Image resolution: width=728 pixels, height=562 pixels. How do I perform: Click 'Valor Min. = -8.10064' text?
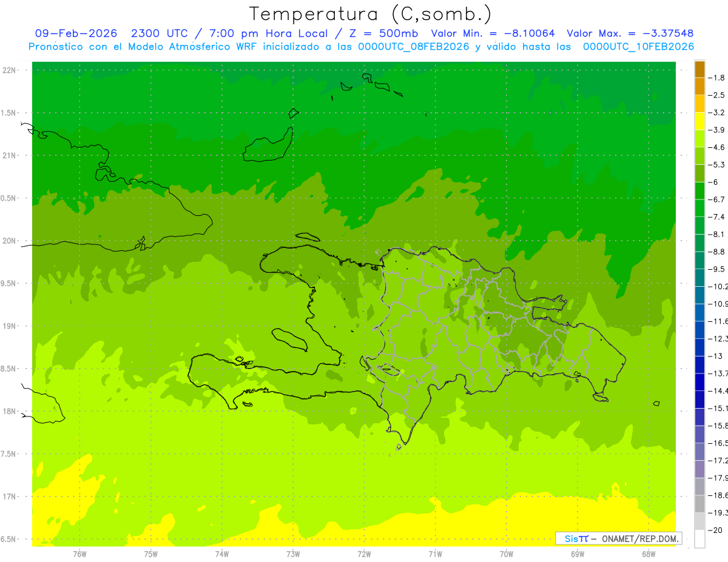point(493,33)
